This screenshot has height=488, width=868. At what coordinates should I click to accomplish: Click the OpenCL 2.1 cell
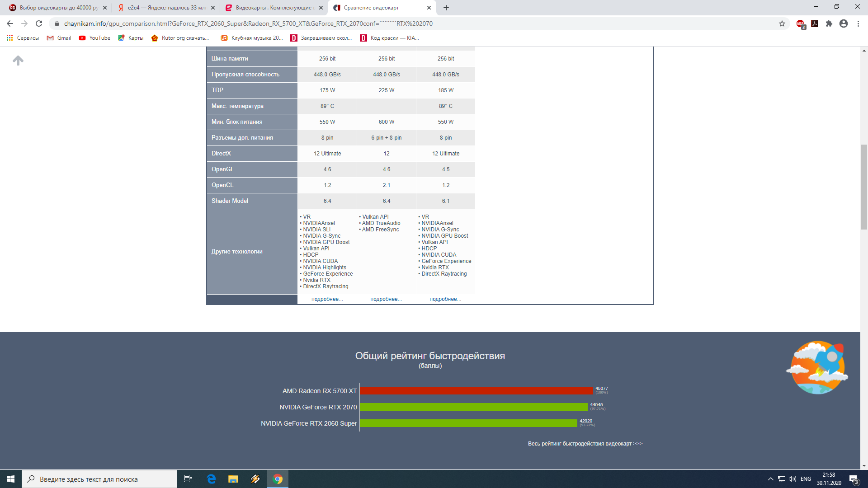point(387,185)
